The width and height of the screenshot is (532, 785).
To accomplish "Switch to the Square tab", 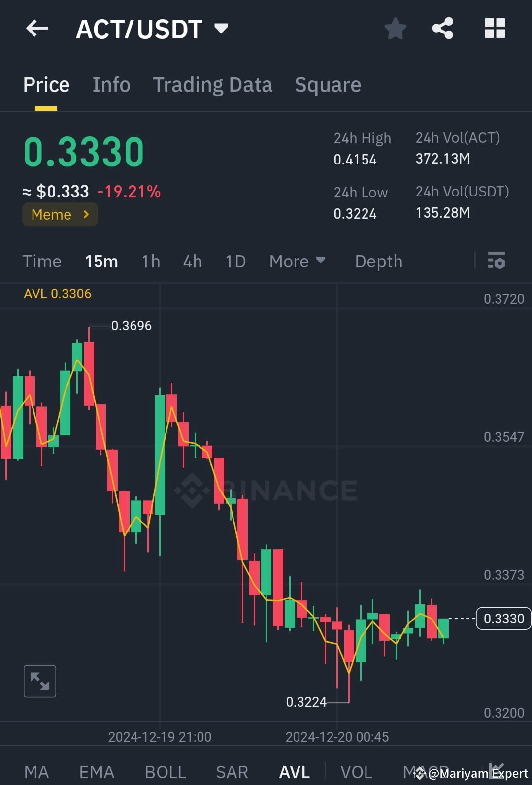I will pos(328,84).
